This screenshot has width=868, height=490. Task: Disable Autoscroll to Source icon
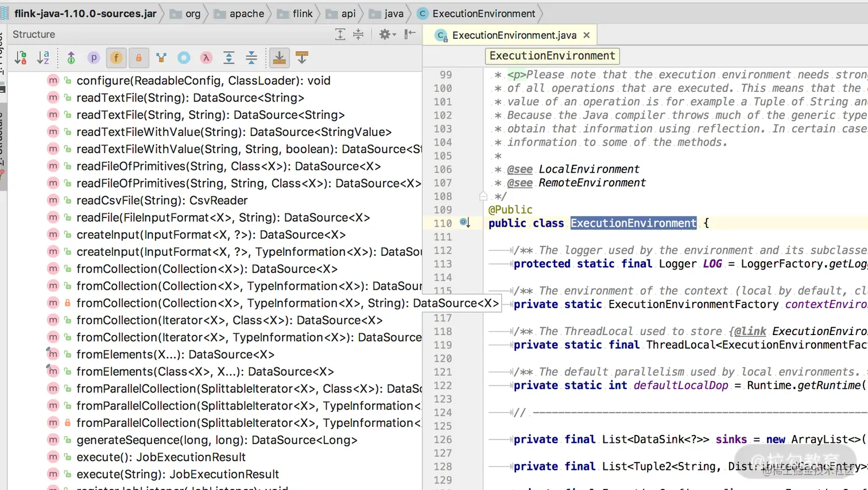(x=280, y=57)
